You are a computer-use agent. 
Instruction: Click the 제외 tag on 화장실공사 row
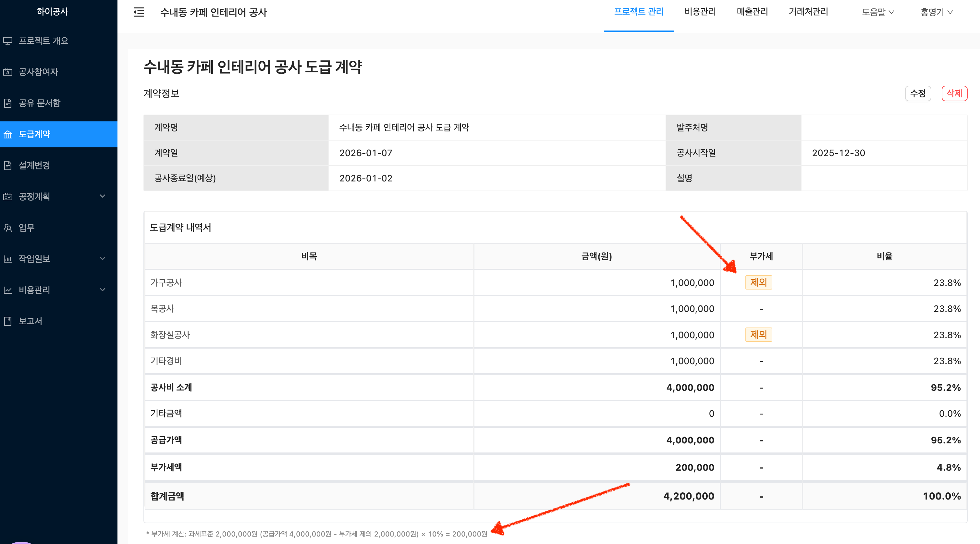point(758,335)
